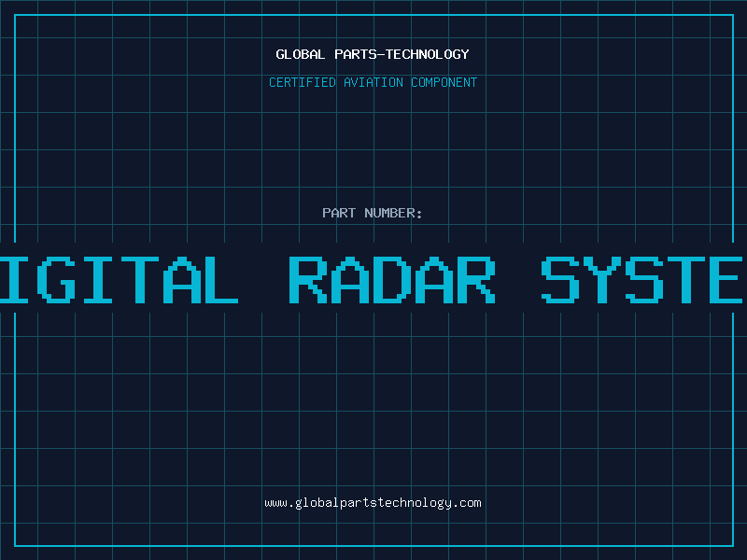The image size is (747, 560).
Task: Click the word COMPONENT in the subtitle
Action: [x=444, y=82]
